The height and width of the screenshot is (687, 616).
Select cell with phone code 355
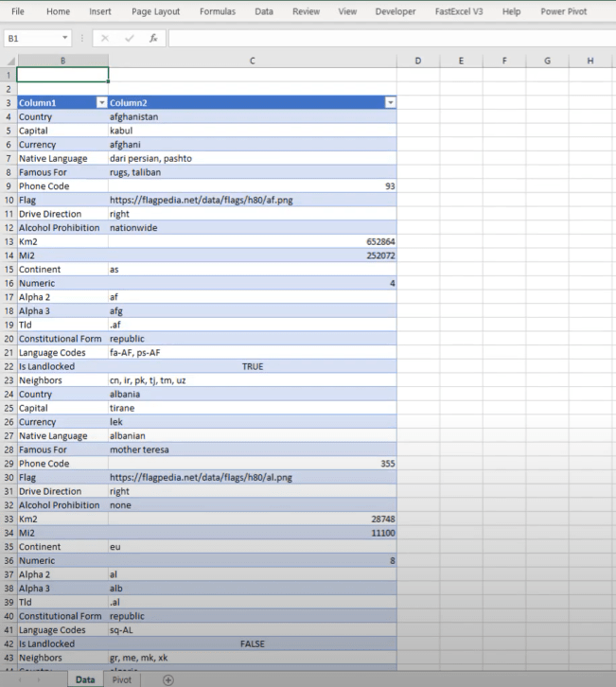(253, 464)
